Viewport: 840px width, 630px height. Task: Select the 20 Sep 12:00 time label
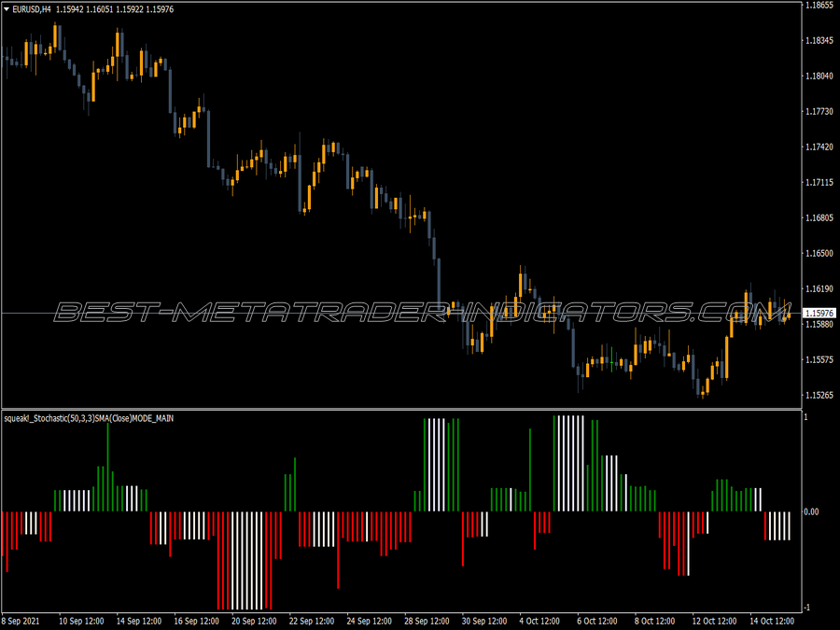coord(254,621)
